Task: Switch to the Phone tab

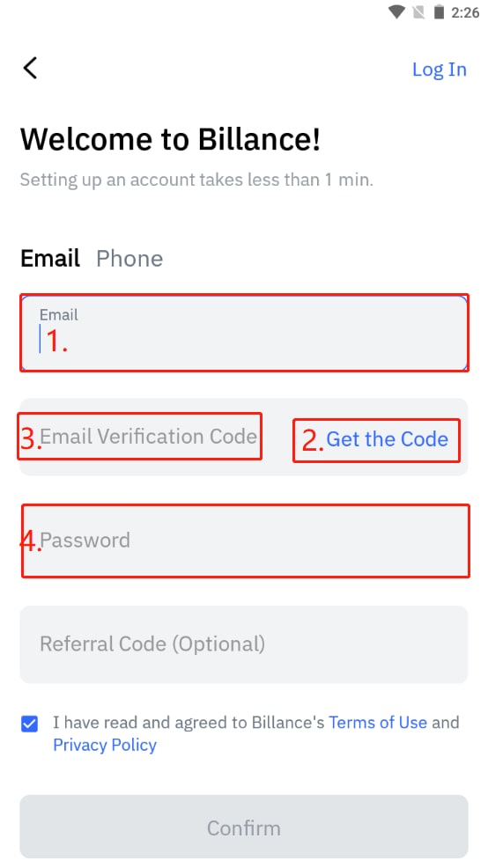Action: 129,259
